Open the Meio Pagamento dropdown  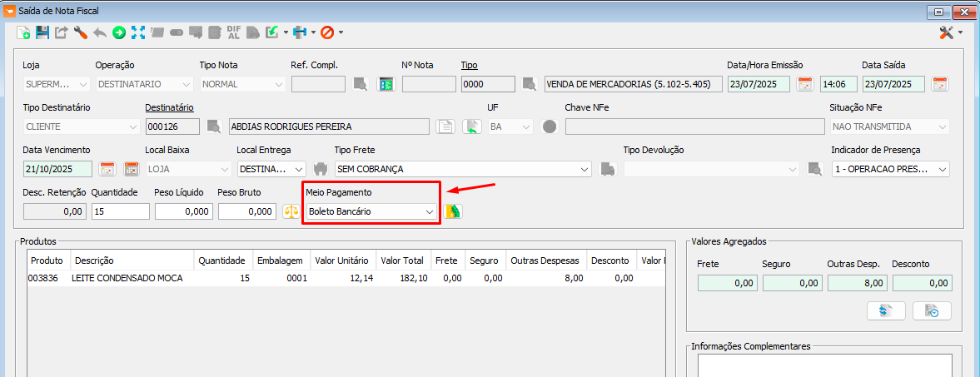430,212
